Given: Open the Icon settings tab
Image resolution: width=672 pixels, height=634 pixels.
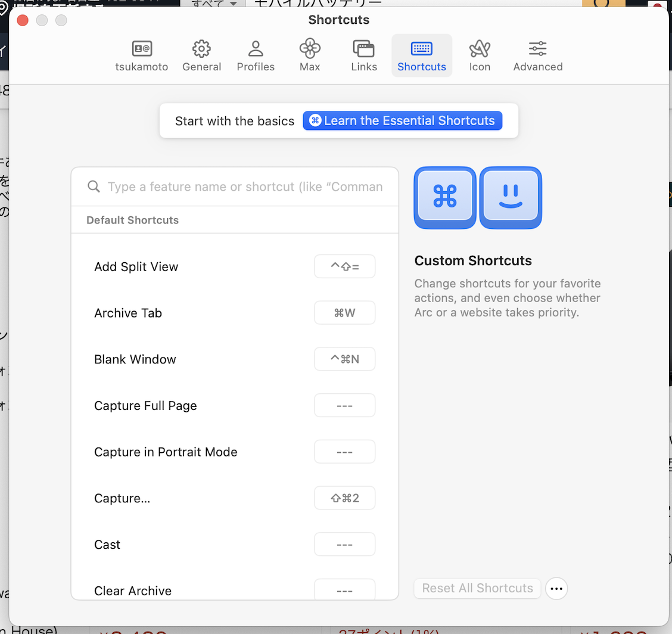Looking at the screenshot, I should click(x=480, y=56).
